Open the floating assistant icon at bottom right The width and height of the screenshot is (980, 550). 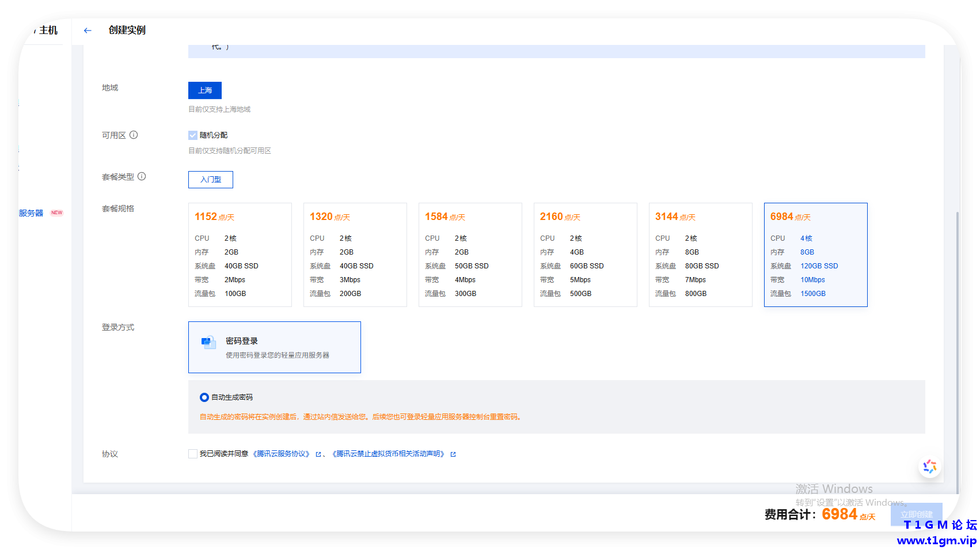click(930, 466)
